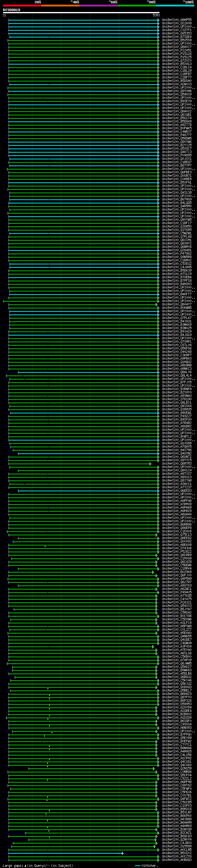Select hit label UniRef100_C3ZTF1
Screen dimensions: 197x868
[177, 30]
